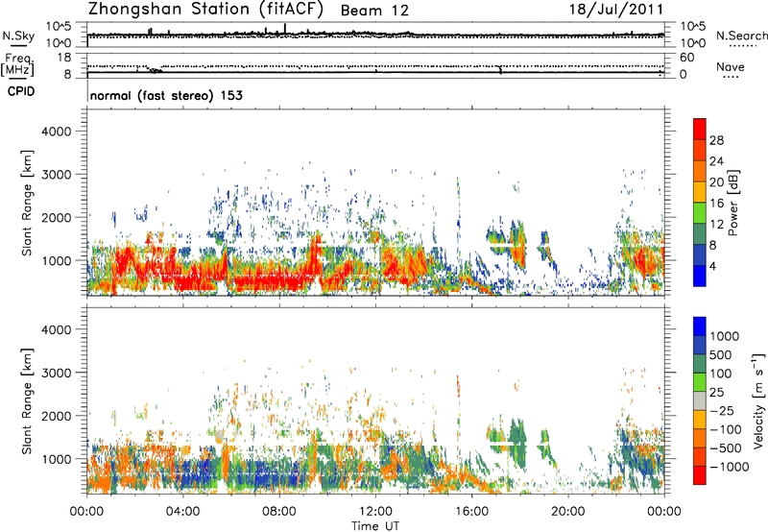The image size is (768, 532).
Task: Pick the red segment above 28 dB
Action: [x=700, y=129]
